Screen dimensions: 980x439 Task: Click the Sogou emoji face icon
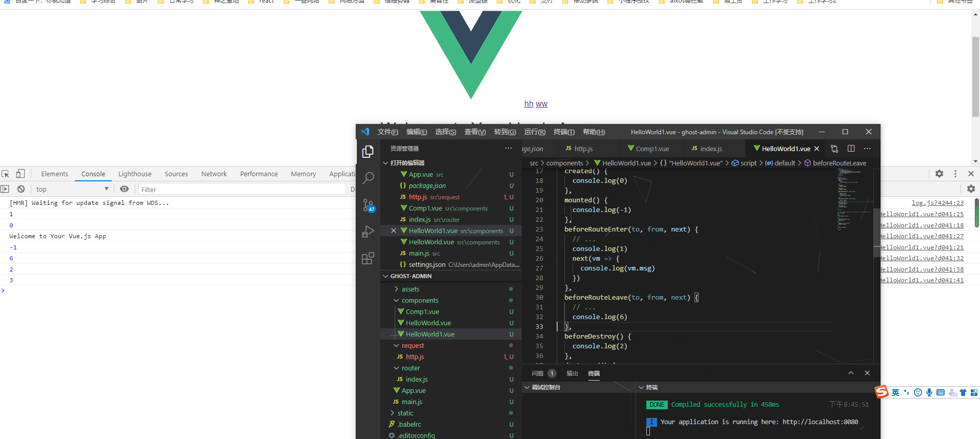(x=918, y=392)
